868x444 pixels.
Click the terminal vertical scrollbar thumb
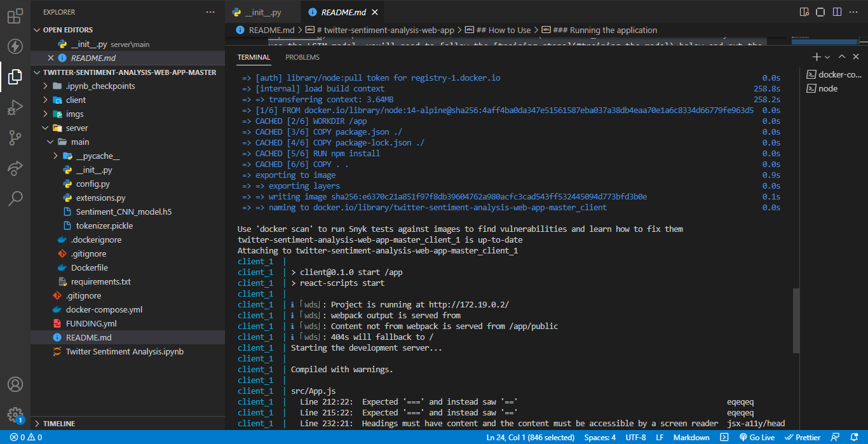(x=796, y=321)
